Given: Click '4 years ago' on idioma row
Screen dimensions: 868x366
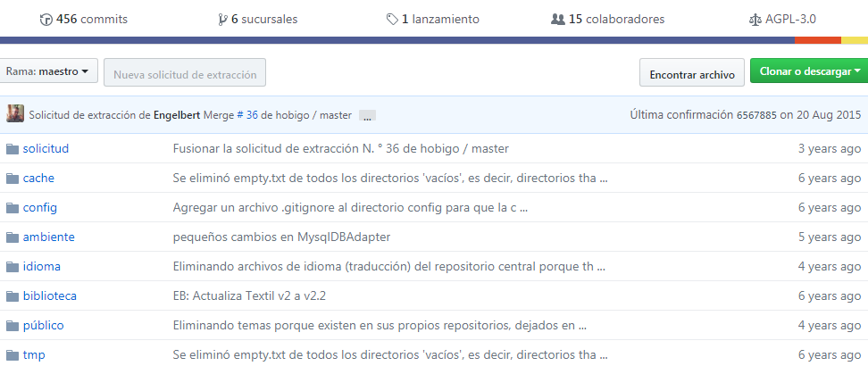Looking at the screenshot, I should click(x=830, y=266).
